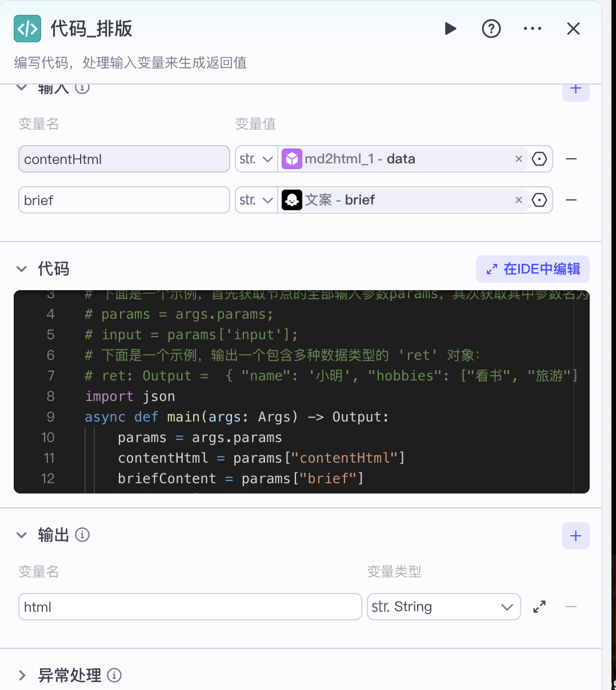
Task: Open the more options ellipsis menu
Action: (x=533, y=29)
